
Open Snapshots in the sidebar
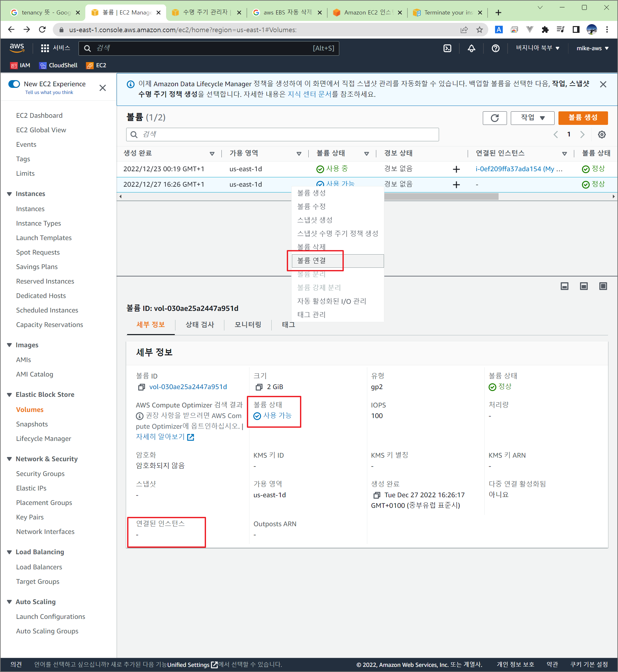click(32, 424)
